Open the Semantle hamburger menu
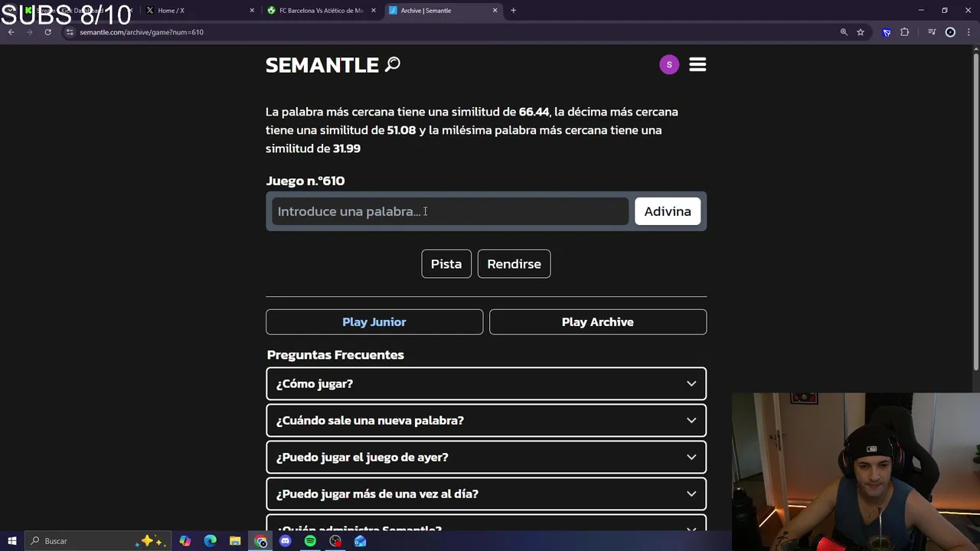This screenshot has width=980, height=551. (x=697, y=65)
